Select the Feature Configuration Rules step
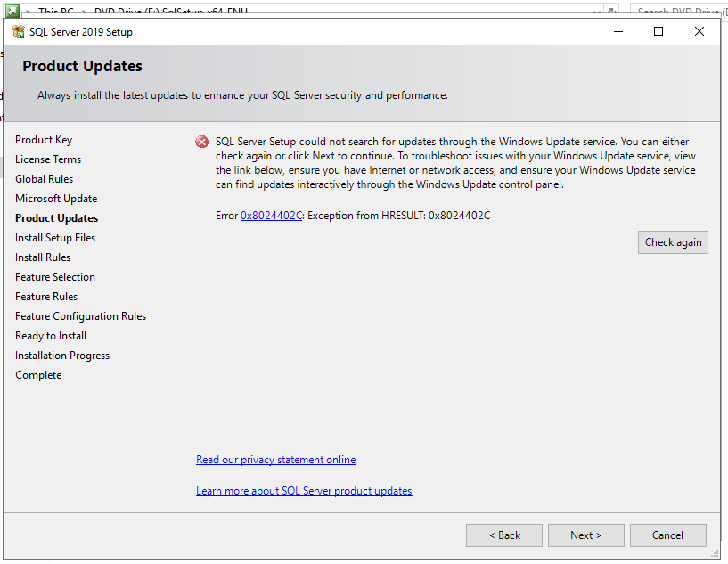728x564 pixels. [81, 316]
